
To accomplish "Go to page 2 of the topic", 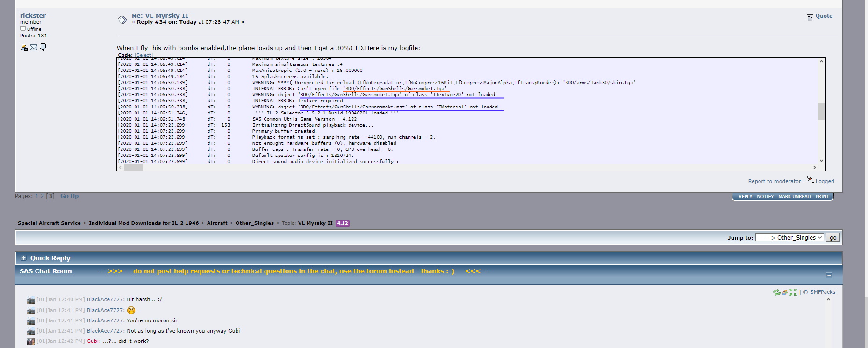I will [x=42, y=196].
